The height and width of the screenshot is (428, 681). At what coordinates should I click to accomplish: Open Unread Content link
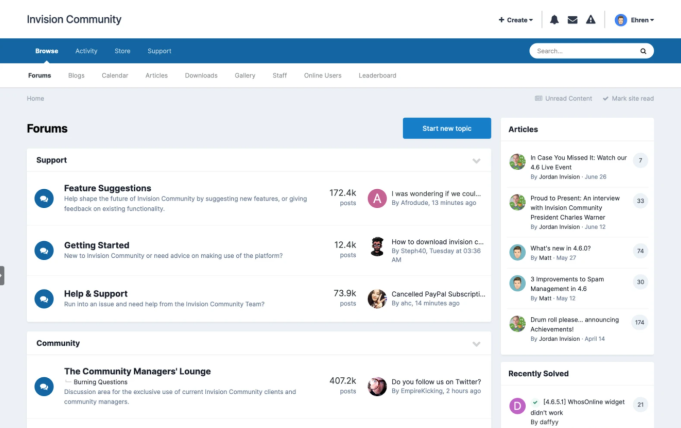(x=564, y=99)
